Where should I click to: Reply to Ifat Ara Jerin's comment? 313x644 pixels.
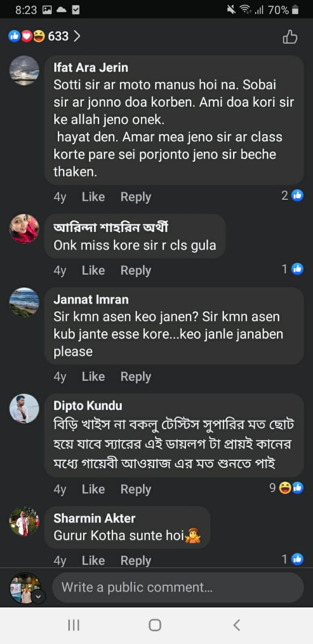point(135,197)
